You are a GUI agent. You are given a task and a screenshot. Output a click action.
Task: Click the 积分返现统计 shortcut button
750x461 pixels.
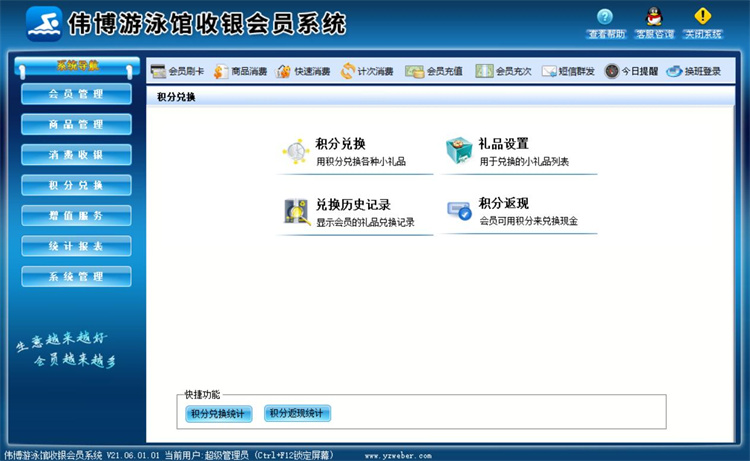pyautogui.click(x=297, y=413)
